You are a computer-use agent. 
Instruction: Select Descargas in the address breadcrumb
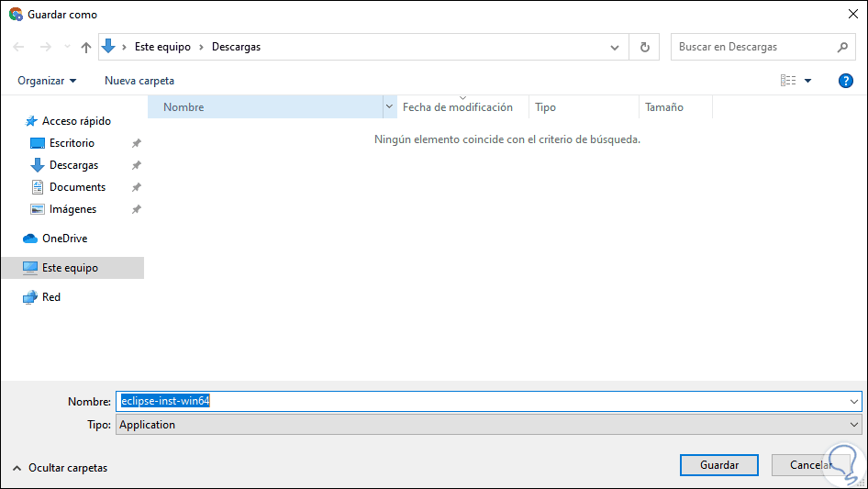(237, 47)
